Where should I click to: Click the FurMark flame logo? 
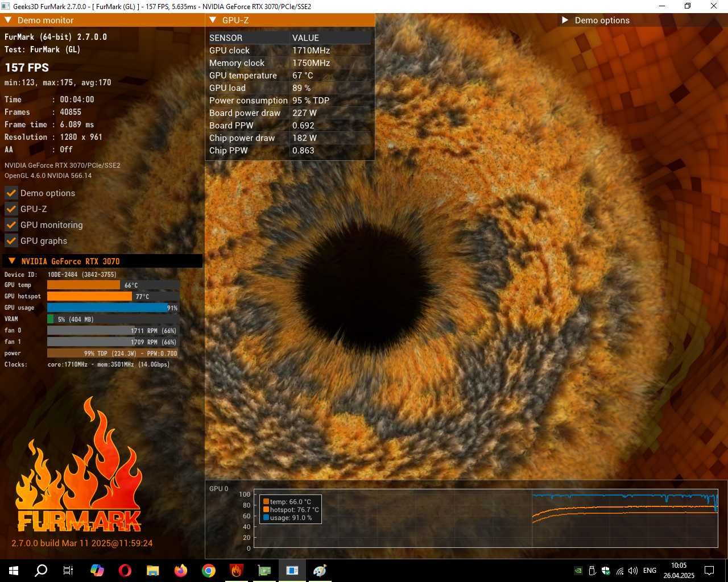point(78,464)
